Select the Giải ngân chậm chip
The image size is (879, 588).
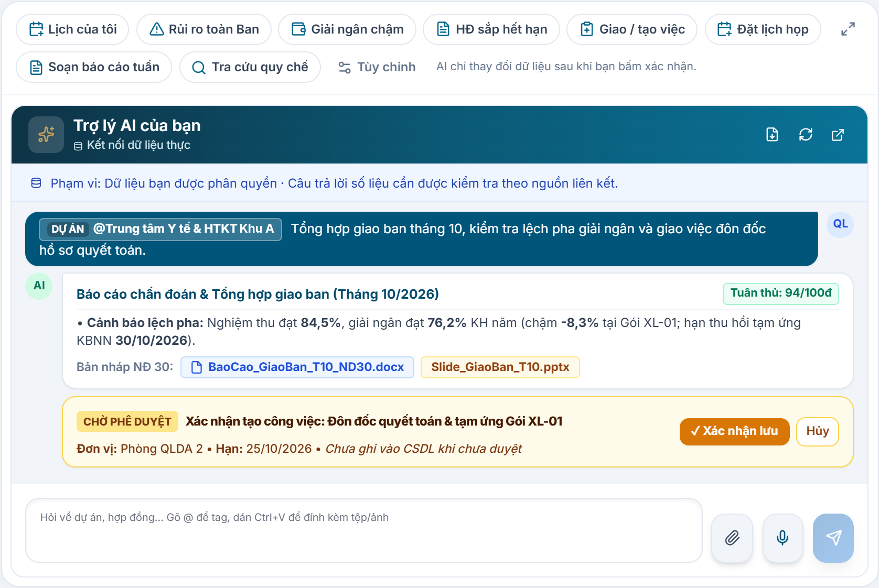point(347,29)
